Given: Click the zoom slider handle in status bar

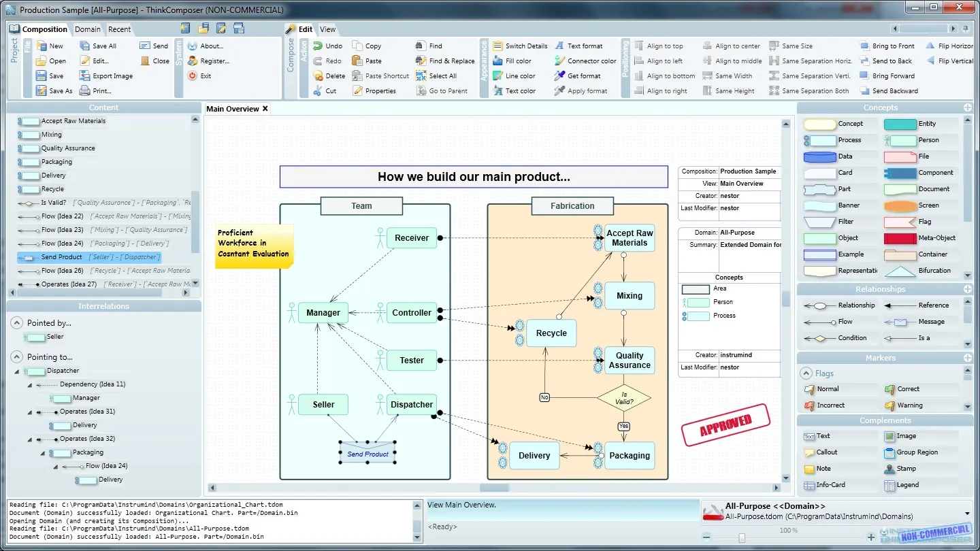Looking at the screenshot, I should [741, 538].
